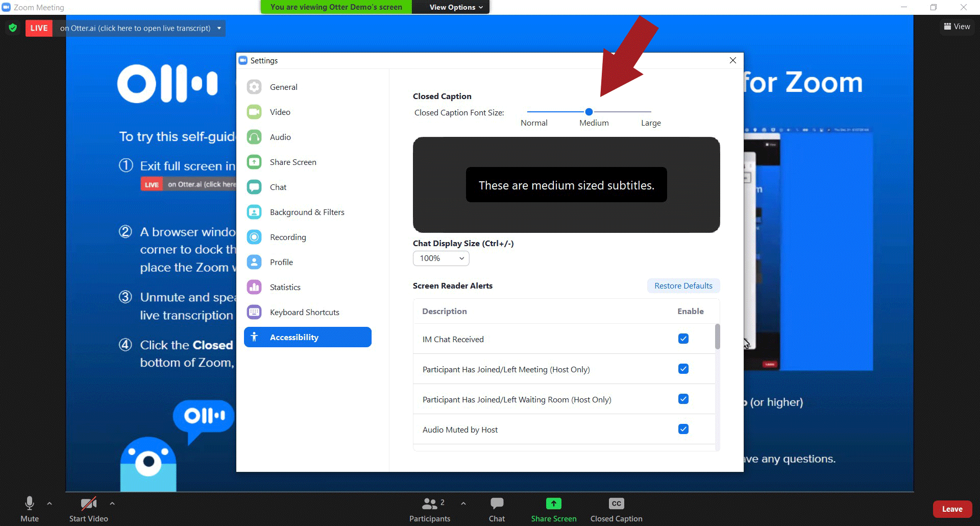Open Chat from meeting toolbar

(x=497, y=509)
